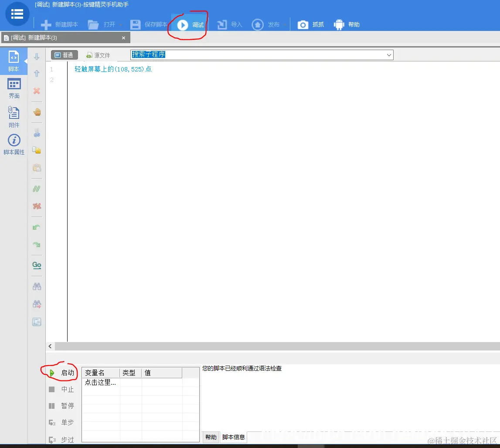Click the hand breakpoint icon
This screenshot has height=448, width=500.
37,112
